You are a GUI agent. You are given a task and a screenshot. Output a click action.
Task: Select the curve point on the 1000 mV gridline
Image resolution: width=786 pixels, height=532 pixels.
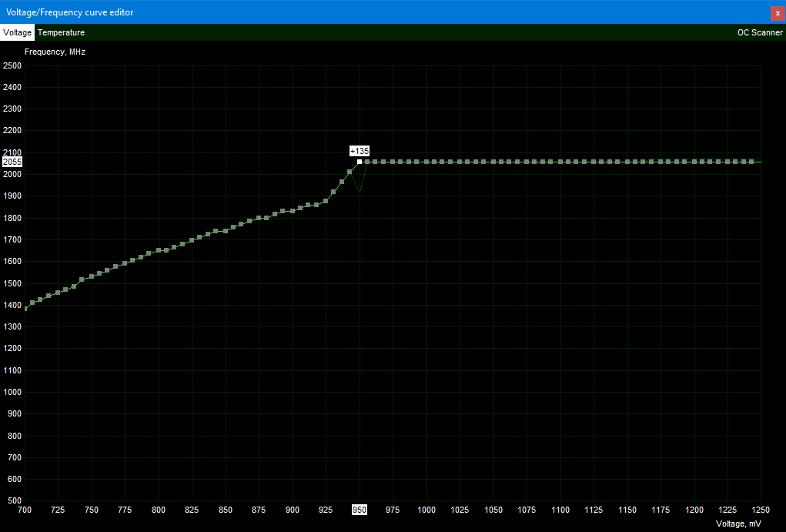426,162
